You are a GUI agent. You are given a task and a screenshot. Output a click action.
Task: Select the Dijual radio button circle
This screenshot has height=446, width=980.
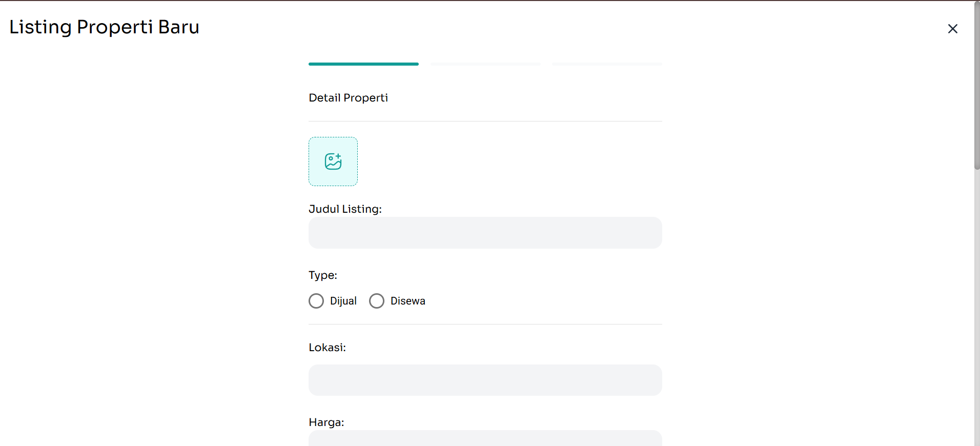tap(316, 301)
